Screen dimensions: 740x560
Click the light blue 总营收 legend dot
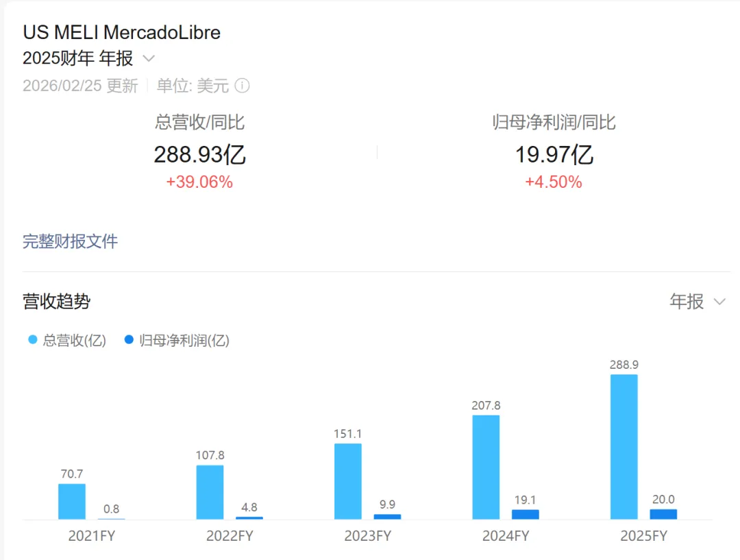click(33, 340)
